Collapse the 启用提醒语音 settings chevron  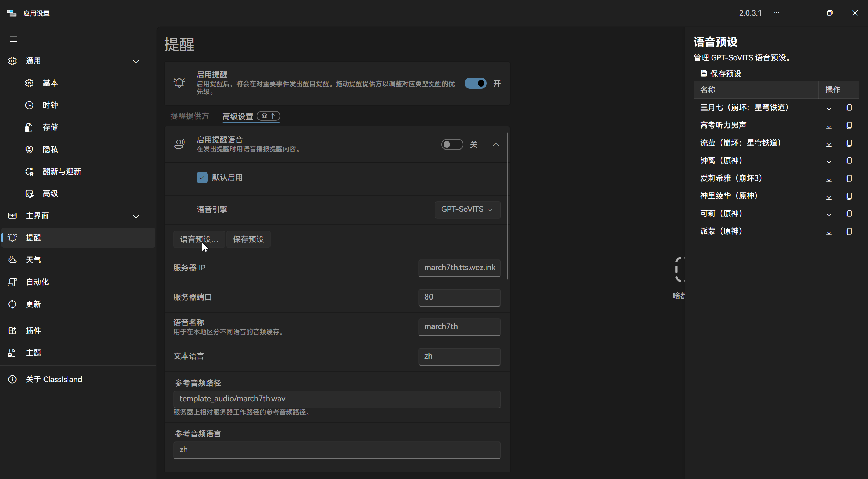(x=496, y=144)
